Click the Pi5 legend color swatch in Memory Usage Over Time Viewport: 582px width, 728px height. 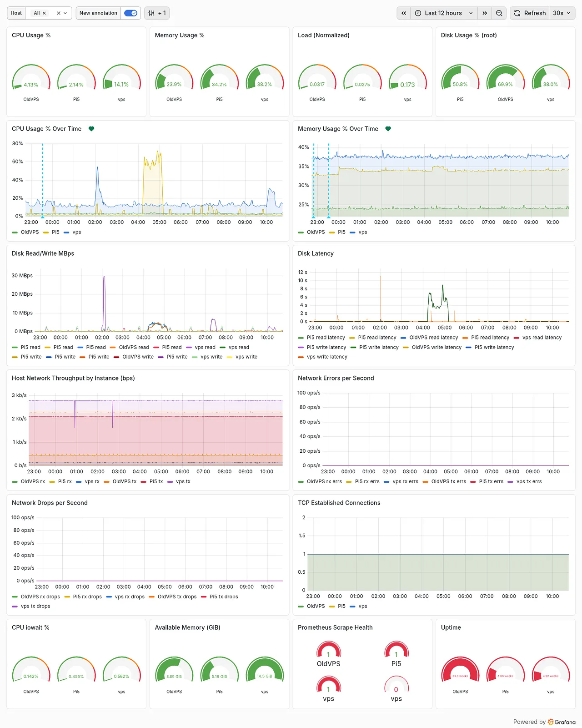click(x=332, y=233)
